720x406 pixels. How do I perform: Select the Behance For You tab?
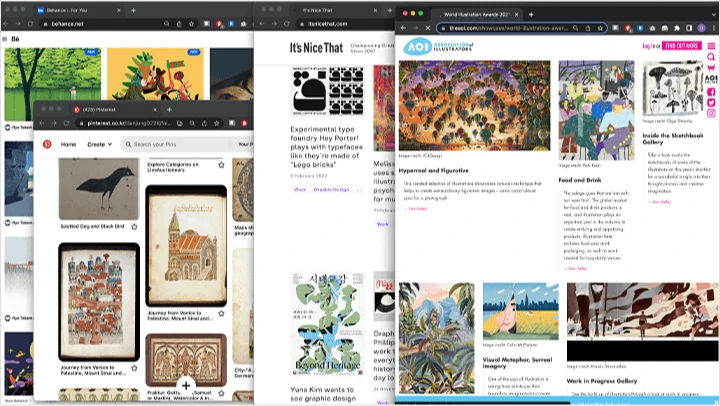coord(78,10)
